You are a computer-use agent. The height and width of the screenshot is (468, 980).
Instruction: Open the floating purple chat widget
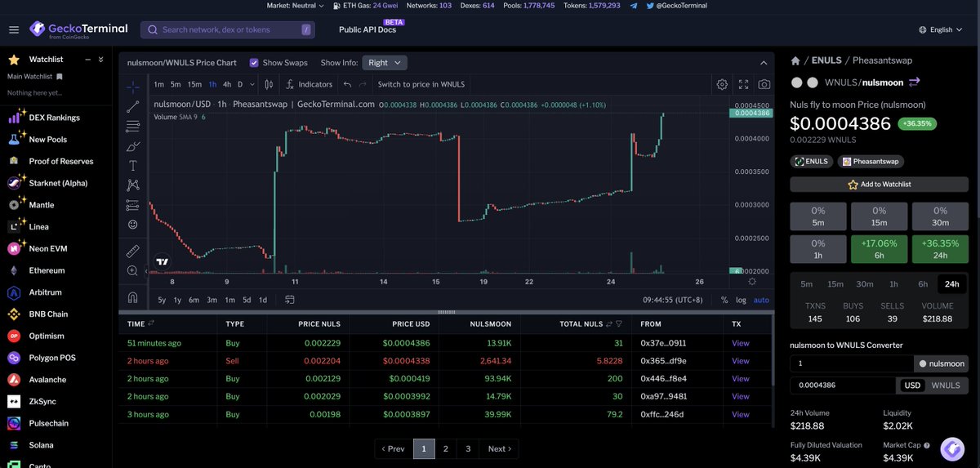[x=951, y=448]
